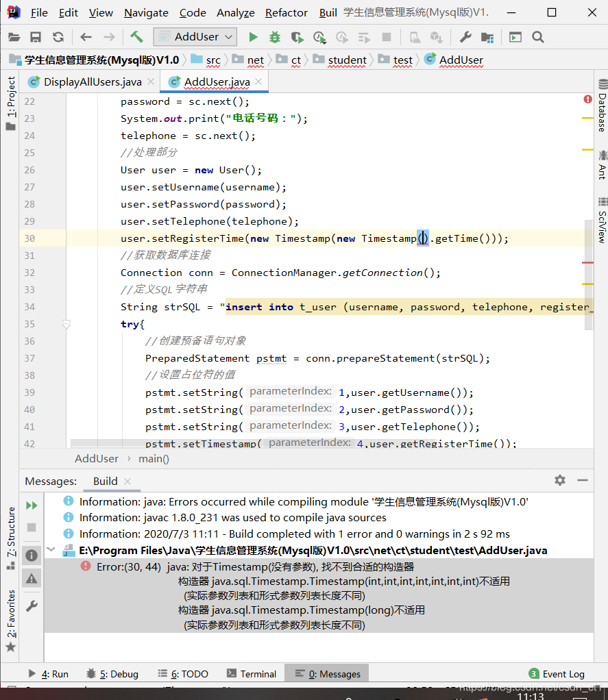Open the Debug tool window
The image size is (608, 700).
pos(112,674)
